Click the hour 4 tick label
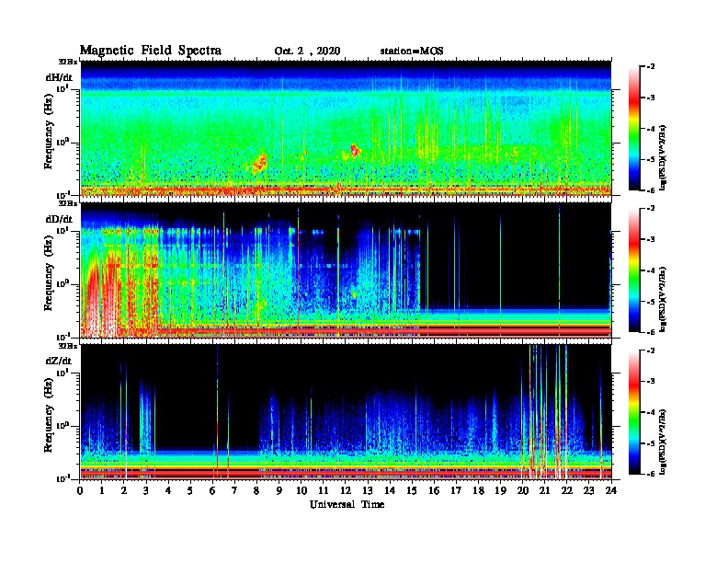This screenshot has height=563, width=728. point(168,490)
